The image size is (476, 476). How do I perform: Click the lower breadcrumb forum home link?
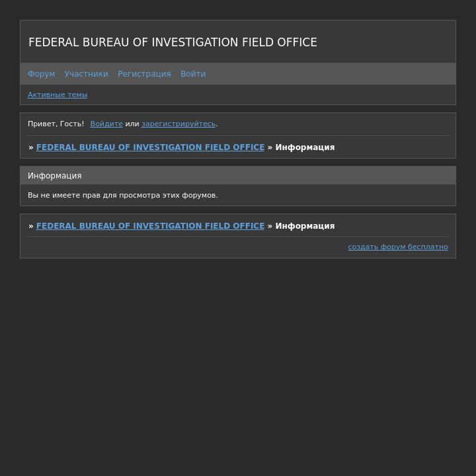pyautogui.click(x=150, y=226)
